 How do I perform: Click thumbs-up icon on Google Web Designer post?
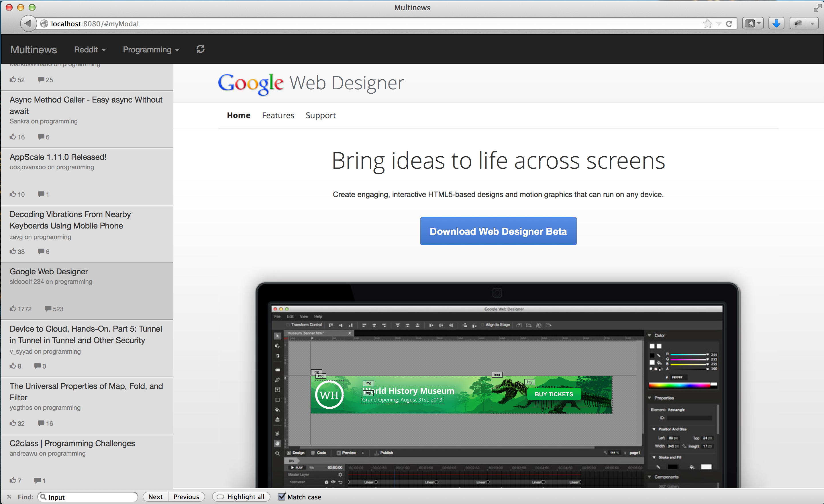coord(13,308)
